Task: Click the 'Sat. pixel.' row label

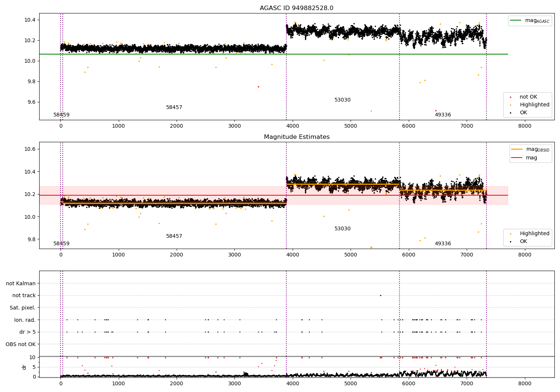Action: pyautogui.click(x=23, y=308)
